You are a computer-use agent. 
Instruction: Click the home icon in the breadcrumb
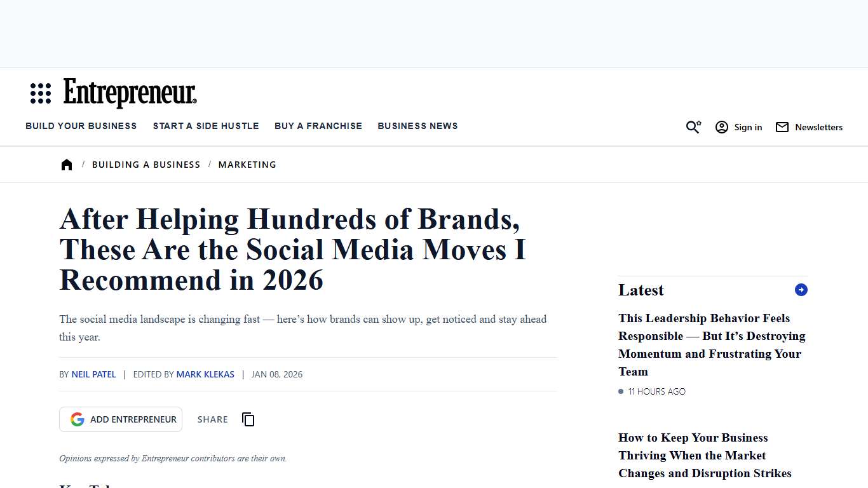click(x=67, y=164)
